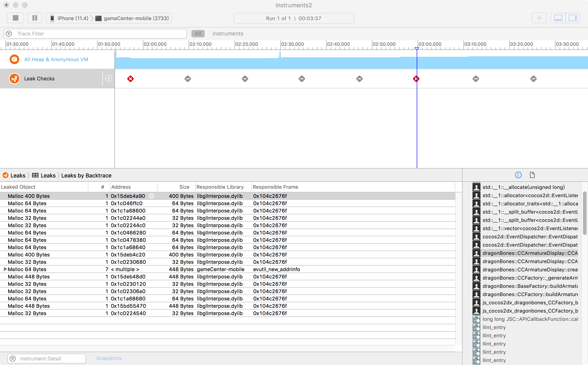Open the extended detail inspector icon

click(518, 175)
